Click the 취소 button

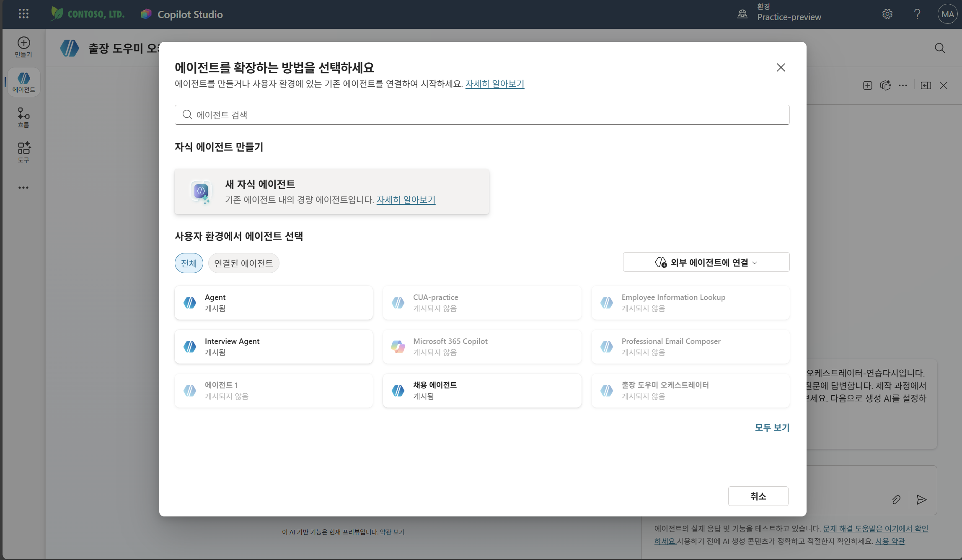click(x=758, y=496)
